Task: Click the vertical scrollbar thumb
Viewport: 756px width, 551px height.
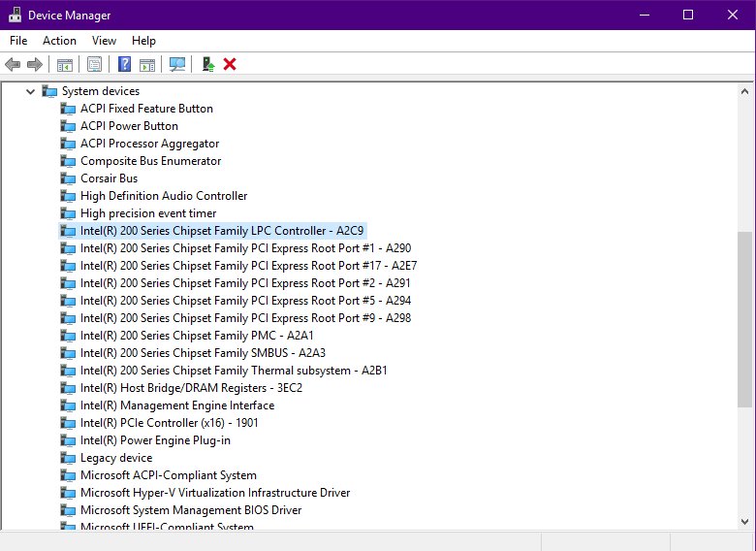Action: pyautogui.click(x=744, y=319)
